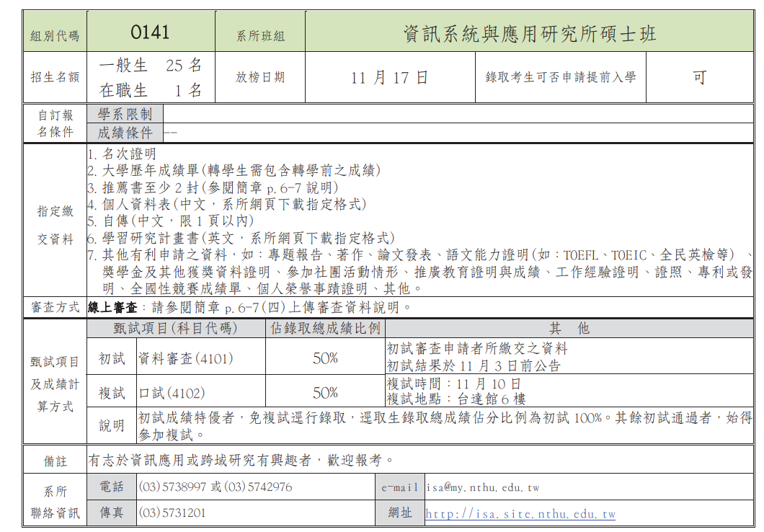Click the fax number (03)5731201

click(x=172, y=513)
